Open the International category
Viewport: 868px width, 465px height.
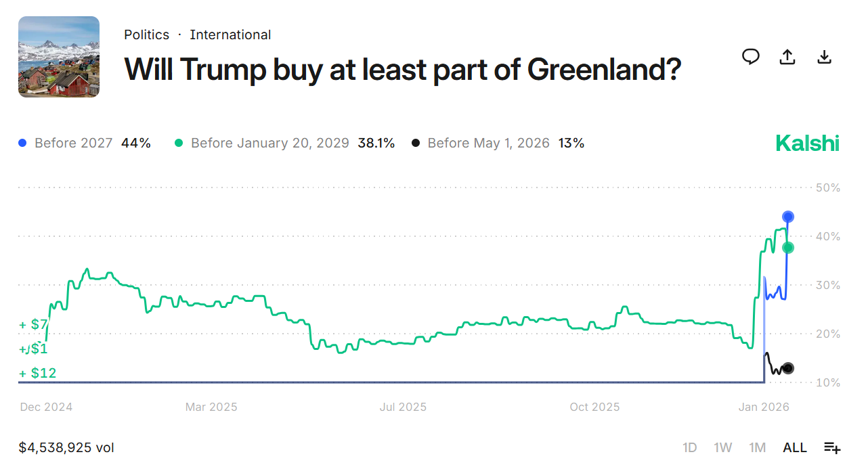click(230, 35)
